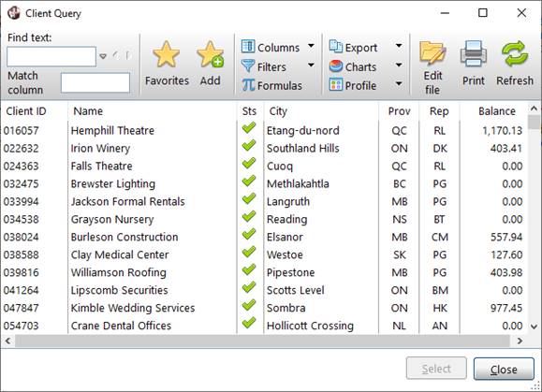Sort by the City column header
542x392 pixels.
click(278, 111)
